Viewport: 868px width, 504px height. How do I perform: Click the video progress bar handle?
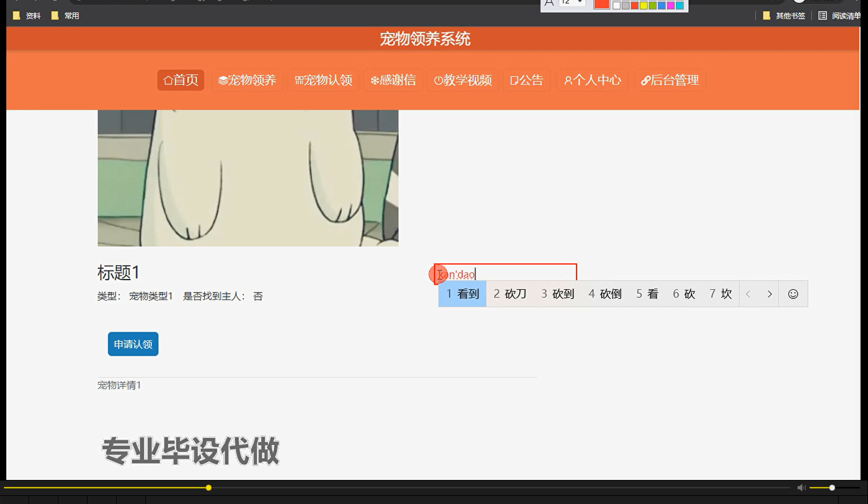pyautogui.click(x=208, y=488)
